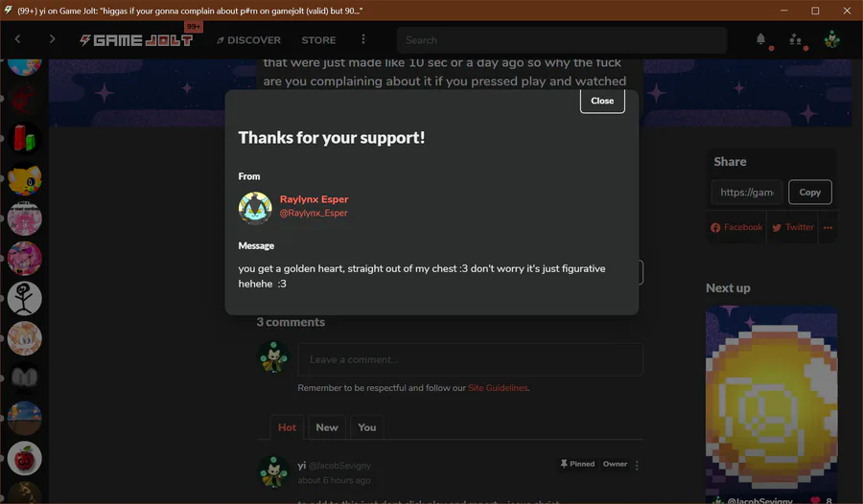Share post on Twitter
863x504 pixels.
(793, 227)
